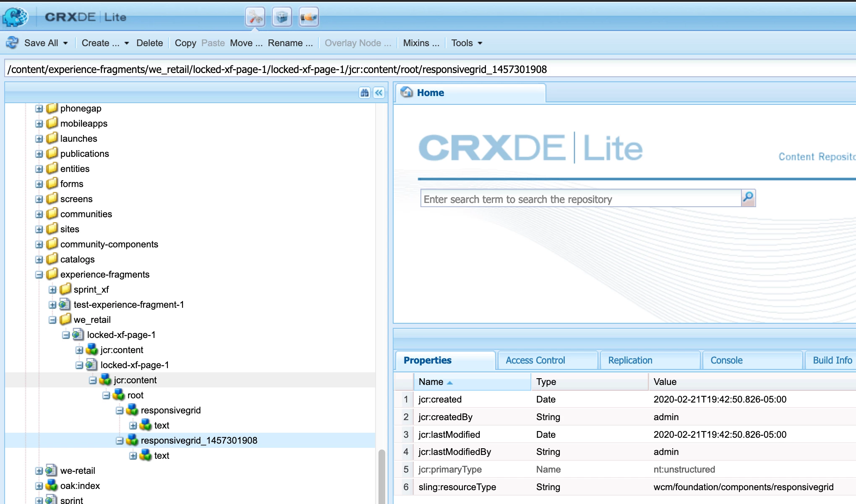Click the repository search input field
Image resolution: width=856 pixels, height=504 pixels.
[581, 199]
